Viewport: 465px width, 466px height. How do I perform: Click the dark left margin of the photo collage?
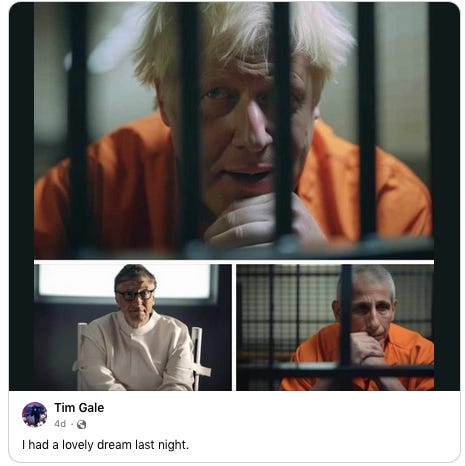[x=21, y=197]
